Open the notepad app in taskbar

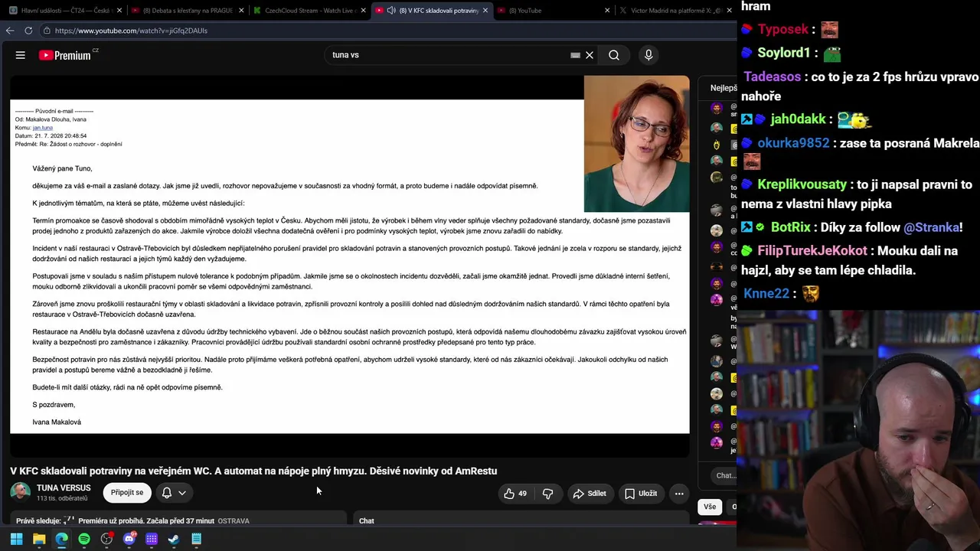pyautogui.click(x=196, y=539)
